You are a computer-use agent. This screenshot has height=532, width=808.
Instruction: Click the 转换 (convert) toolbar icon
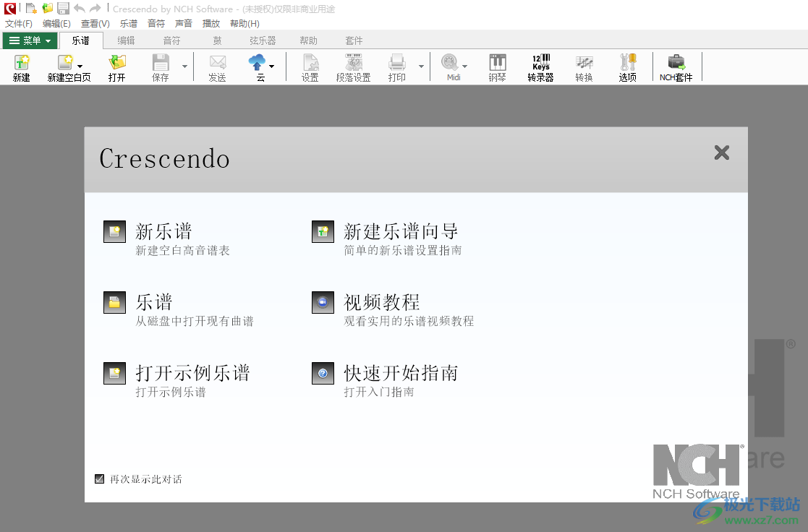584,67
